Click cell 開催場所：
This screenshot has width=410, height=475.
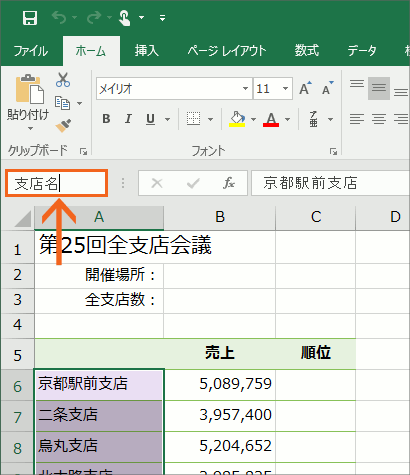(99, 276)
